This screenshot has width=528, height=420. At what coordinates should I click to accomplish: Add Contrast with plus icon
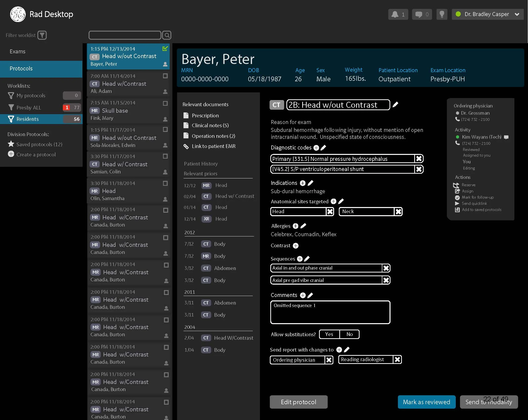tap(296, 246)
